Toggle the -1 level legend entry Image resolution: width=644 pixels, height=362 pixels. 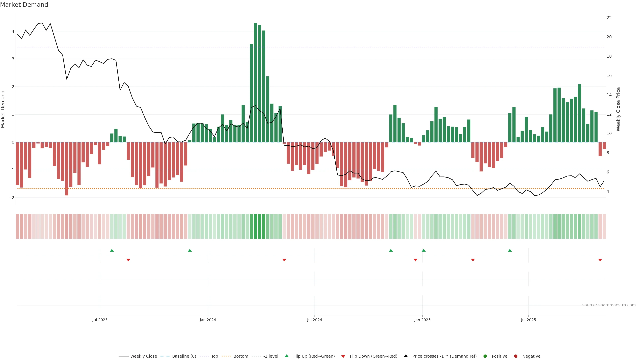(271, 356)
